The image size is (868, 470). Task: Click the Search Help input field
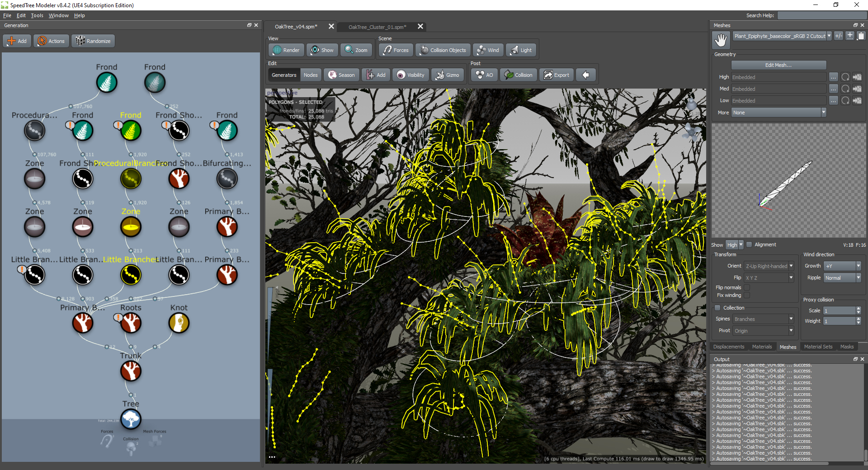(821, 15)
